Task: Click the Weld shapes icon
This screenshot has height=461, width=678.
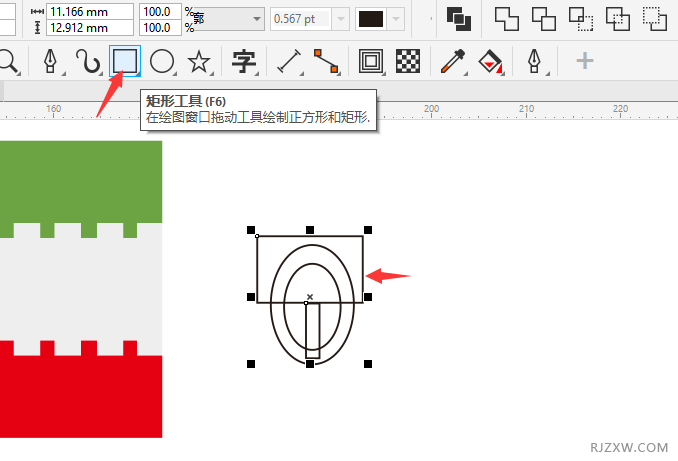Action: click(507, 19)
